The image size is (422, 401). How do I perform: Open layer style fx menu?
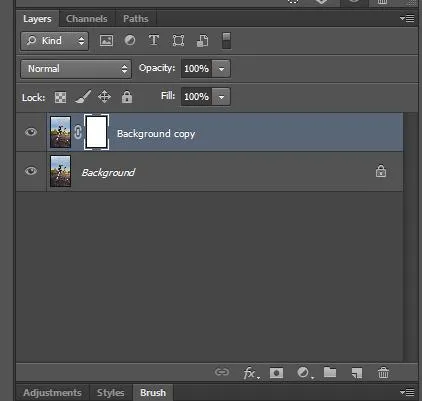(x=250, y=373)
